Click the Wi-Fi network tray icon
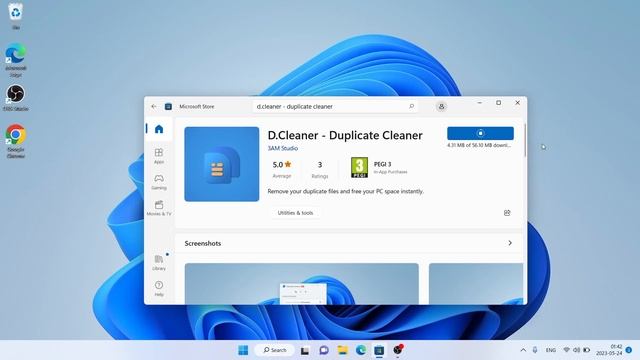Viewport: 640px width, 360px height. (x=567, y=350)
